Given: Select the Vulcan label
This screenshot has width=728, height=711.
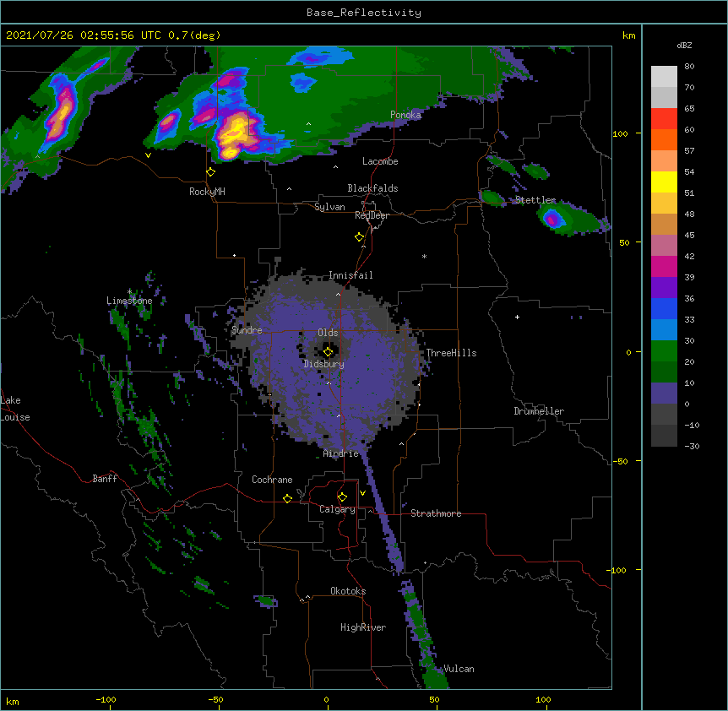Looking at the screenshot, I should pyautogui.click(x=459, y=669).
